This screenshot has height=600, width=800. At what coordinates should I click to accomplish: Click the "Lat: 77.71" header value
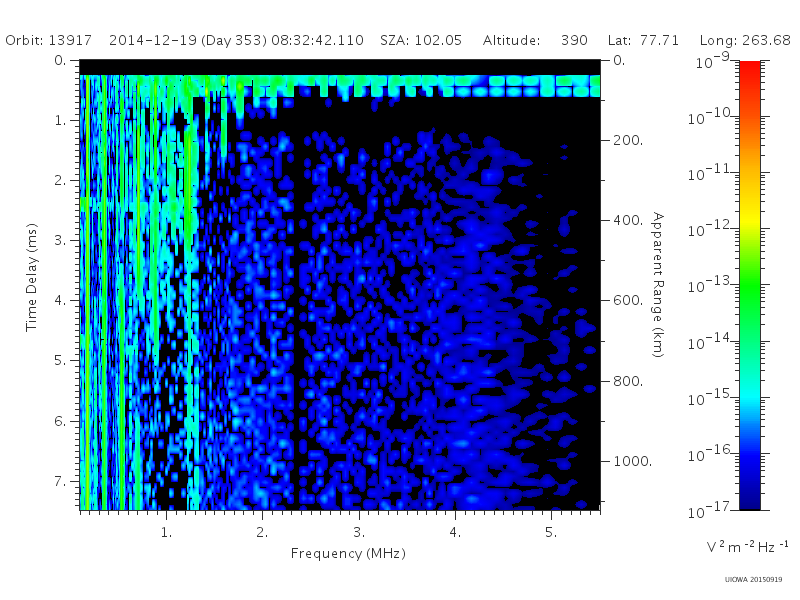click(x=643, y=40)
